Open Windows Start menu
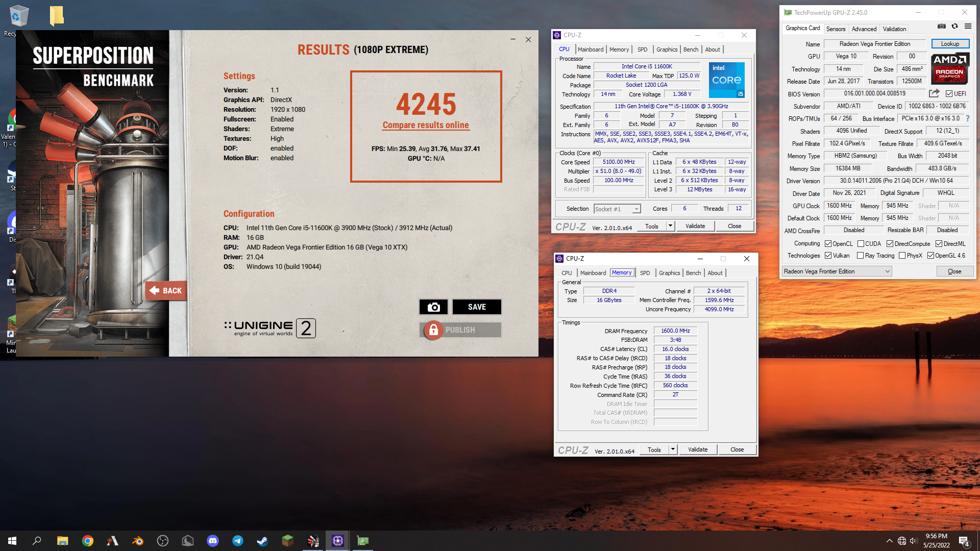 click(12, 541)
